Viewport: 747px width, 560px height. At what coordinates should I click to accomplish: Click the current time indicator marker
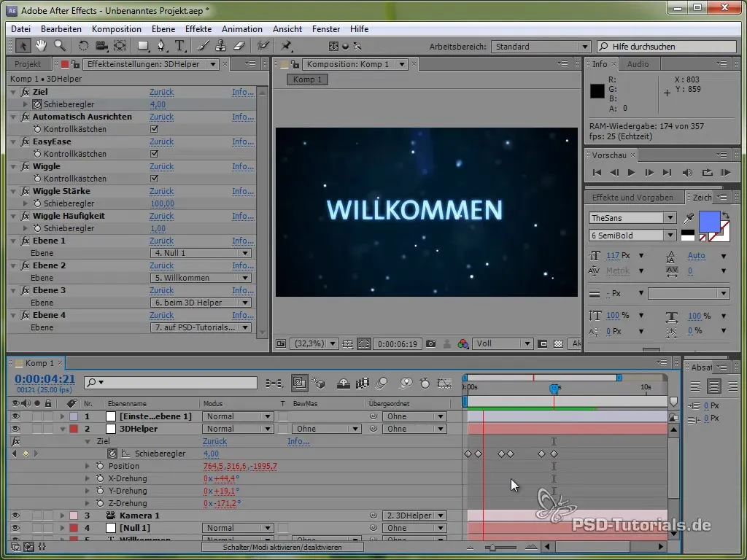point(554,389)
